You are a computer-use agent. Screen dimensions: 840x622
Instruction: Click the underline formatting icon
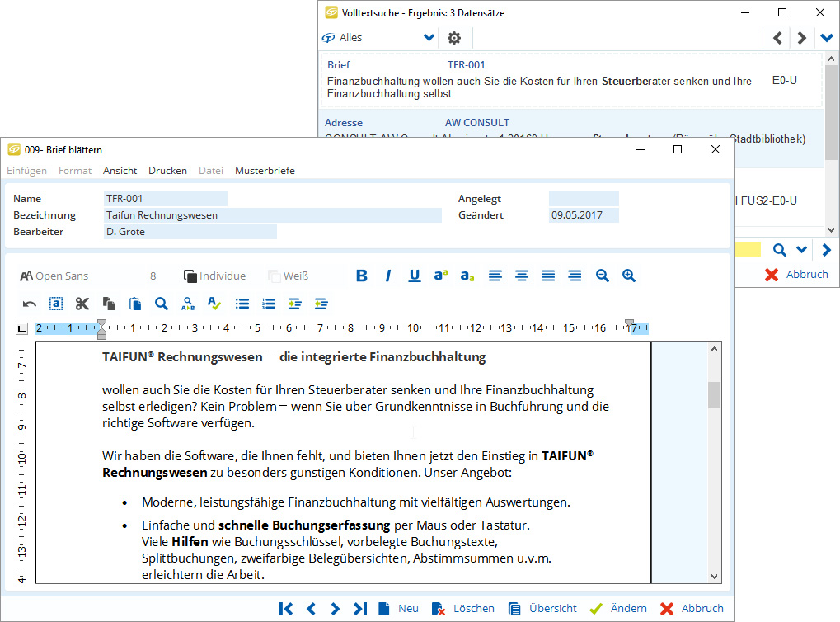[415, 276]
